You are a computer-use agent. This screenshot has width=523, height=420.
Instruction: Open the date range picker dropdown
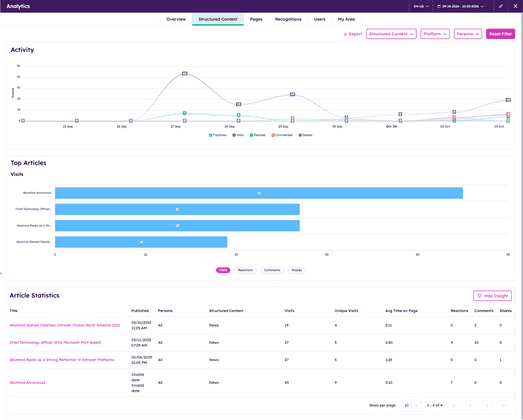[460, 6]
